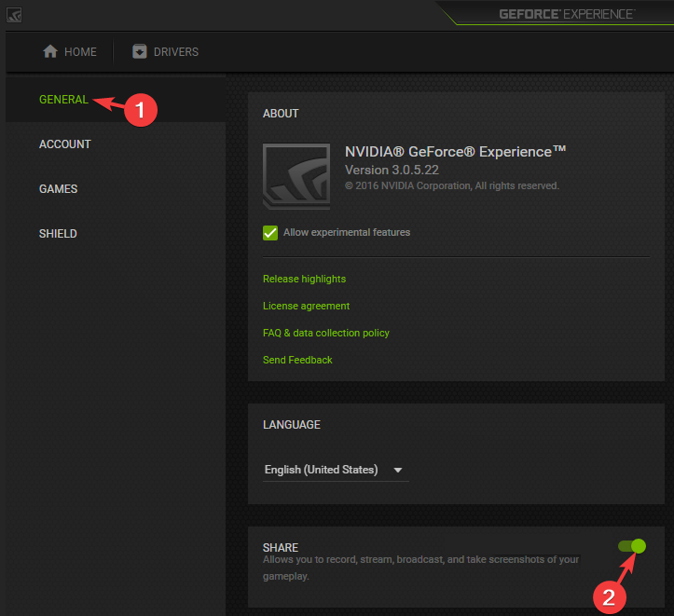Open the HOME tab
Viewport: 674px width, 616px height.
(70, 51)
